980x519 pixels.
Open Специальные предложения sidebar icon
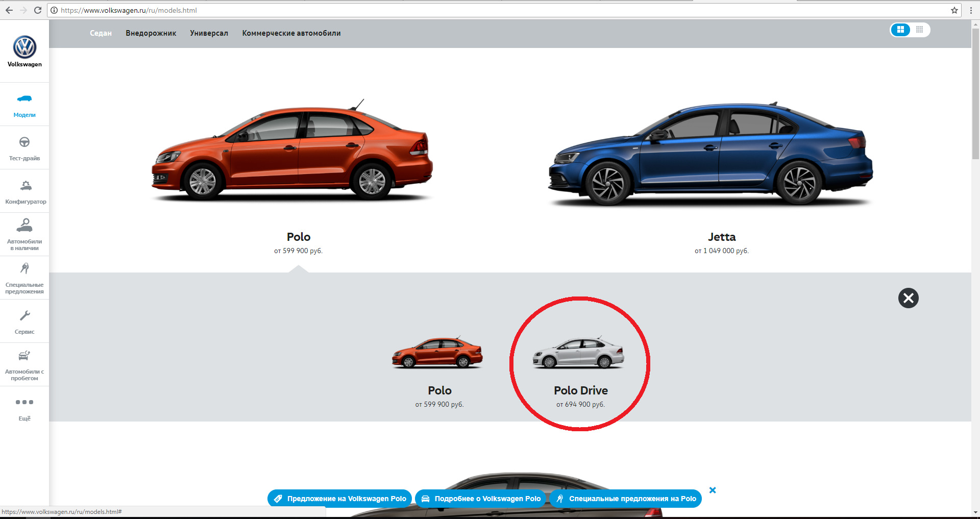pyautogui.click(x=24, y=268)
